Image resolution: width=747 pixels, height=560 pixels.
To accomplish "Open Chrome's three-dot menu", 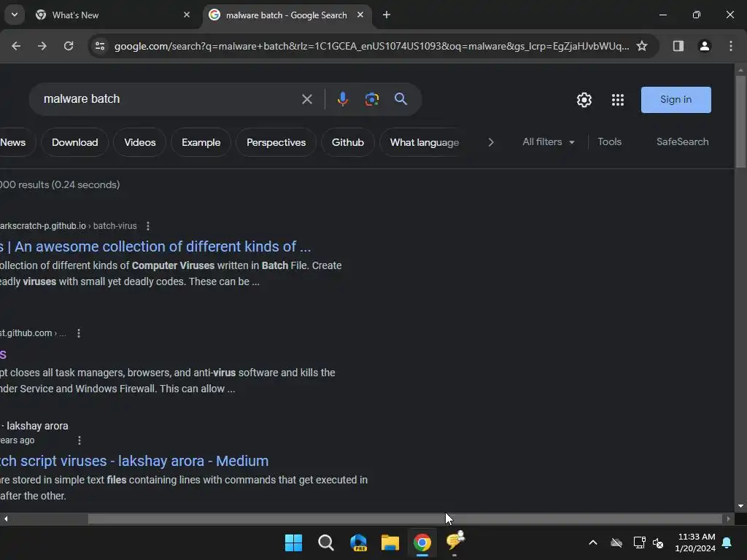I will tap(730, 46).
